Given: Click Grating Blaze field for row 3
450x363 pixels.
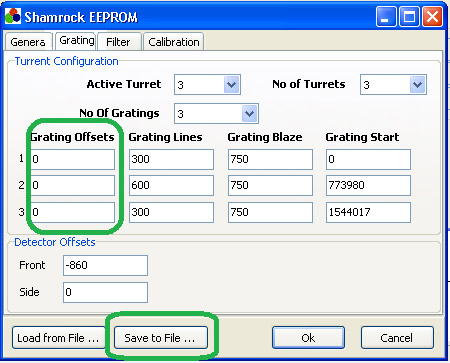Looking at the screenshot, I should 270,212.
